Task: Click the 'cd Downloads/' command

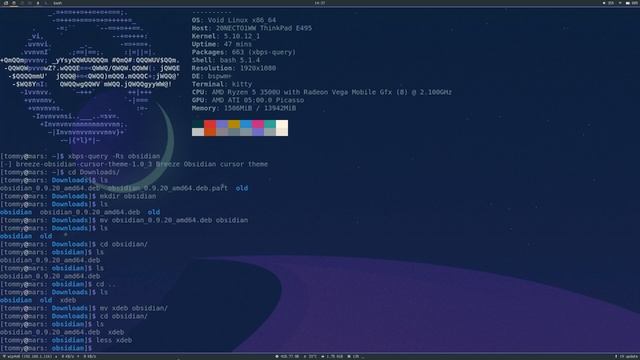Action: 94,172
